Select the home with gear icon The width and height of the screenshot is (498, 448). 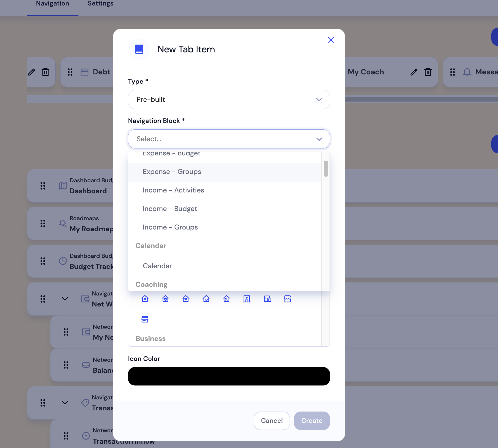coord(165,299)
